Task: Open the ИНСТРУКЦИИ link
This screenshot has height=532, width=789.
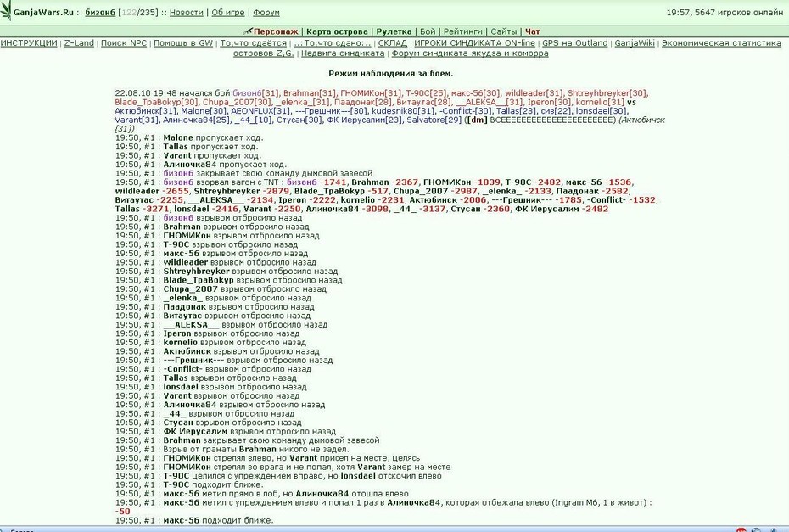Action: click(29, 43)
